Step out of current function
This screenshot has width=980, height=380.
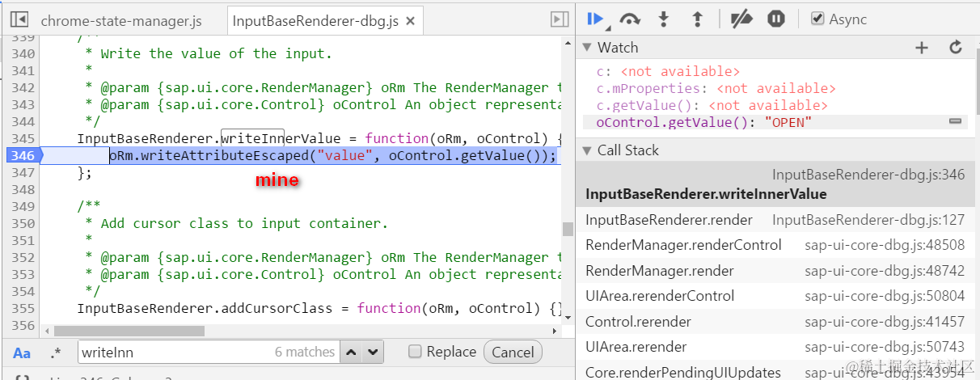point(697,19)
